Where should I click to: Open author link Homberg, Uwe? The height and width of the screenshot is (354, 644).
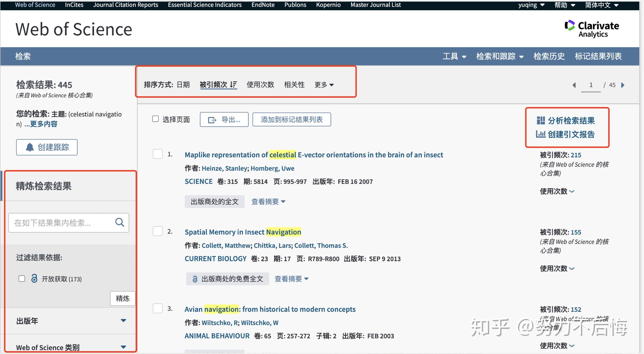pos(272,168)
